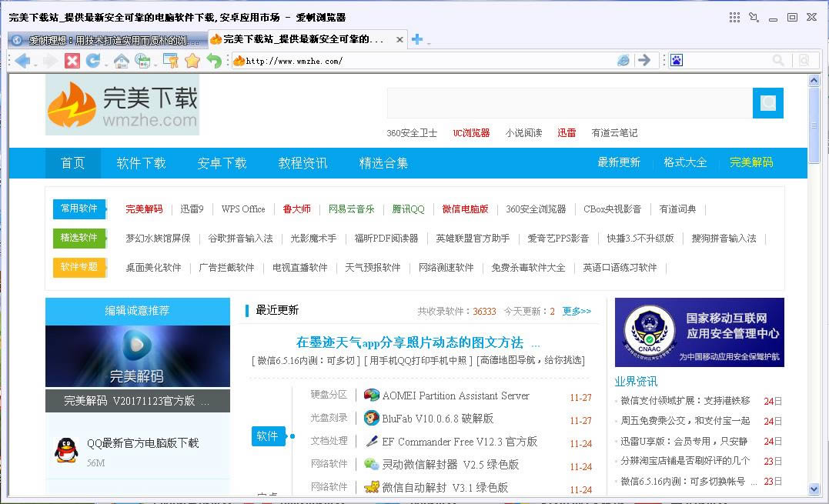Click the green 精选软件 category button

[x=79, y=238]
